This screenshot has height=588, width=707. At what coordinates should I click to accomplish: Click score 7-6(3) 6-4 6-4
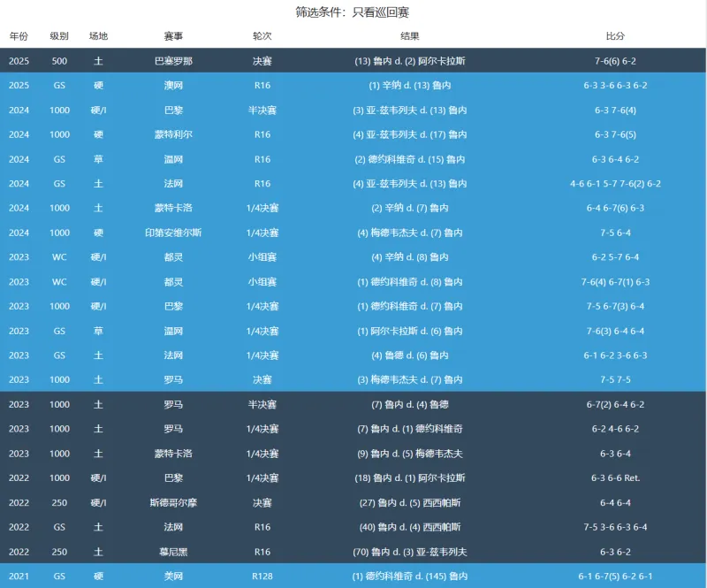point(615,332)
